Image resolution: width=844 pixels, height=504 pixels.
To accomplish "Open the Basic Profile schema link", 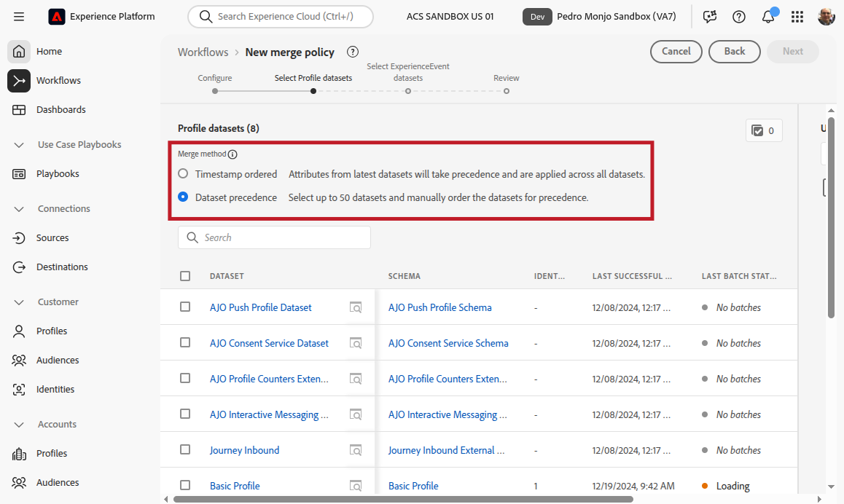I will [413, 486].
